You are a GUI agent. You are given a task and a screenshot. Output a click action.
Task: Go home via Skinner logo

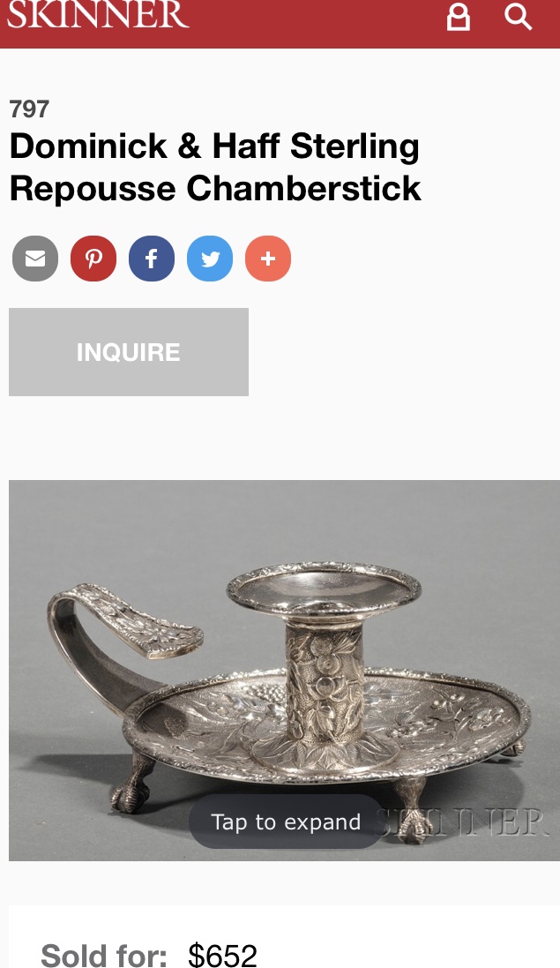pos(97,14)
